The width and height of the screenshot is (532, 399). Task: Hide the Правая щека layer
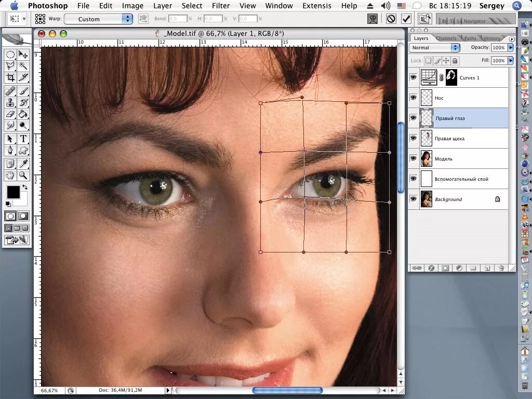pos(413,138)
